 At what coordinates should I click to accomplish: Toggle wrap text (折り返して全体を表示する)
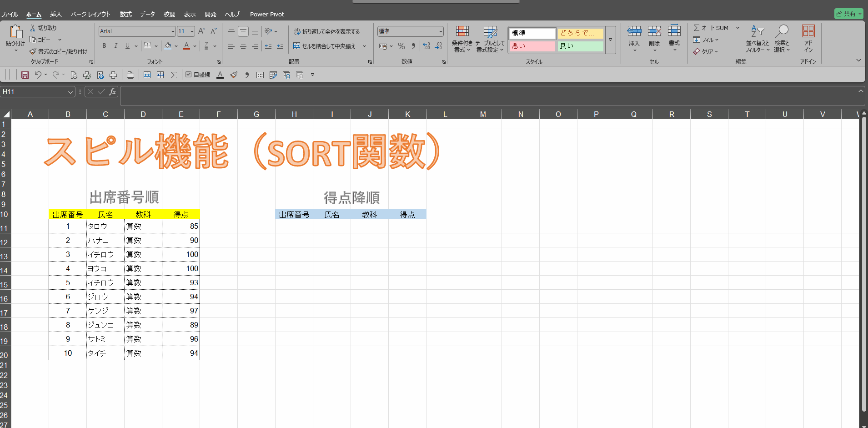click(x=327, y=31)
